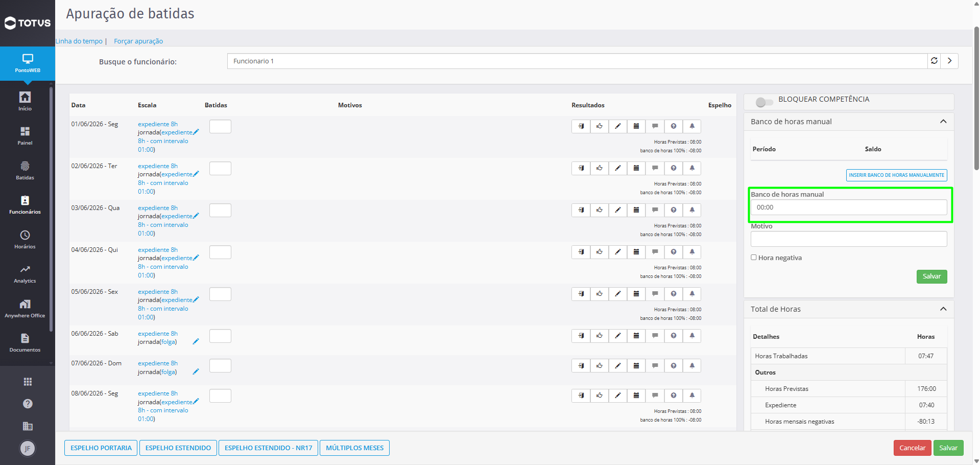Focus the Banco de horas manual time field

point(849,207)
